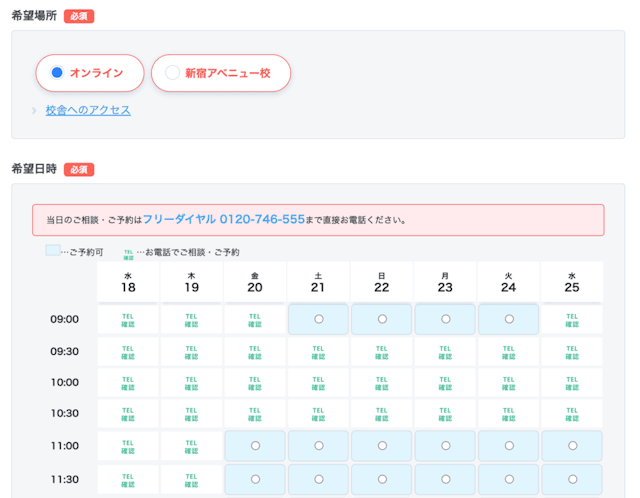
Task: Click TEL確認 at 11:30 on Thursday 19
Action: click(x=191, y=480)
